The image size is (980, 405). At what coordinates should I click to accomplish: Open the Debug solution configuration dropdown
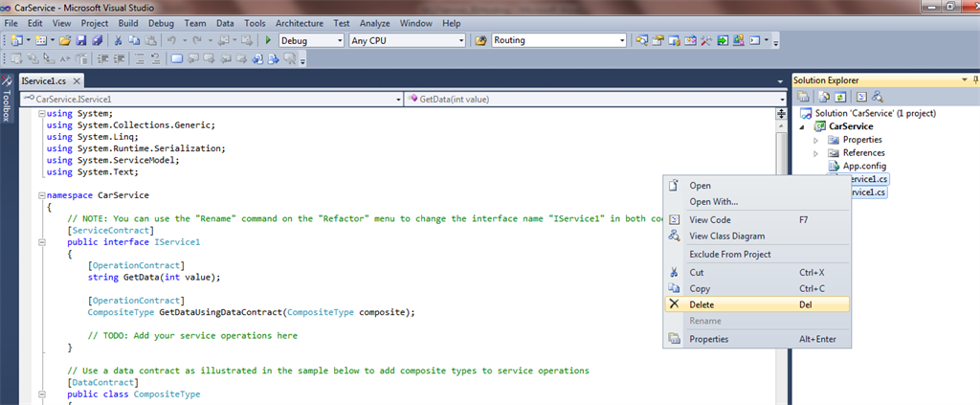click(340, 40)
